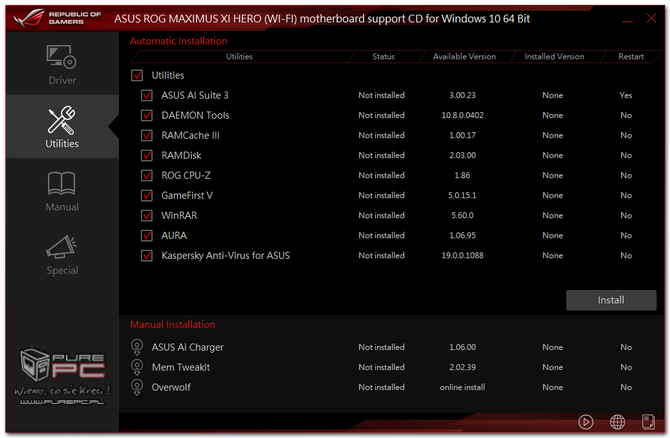This screenshot has height=438, width=670.
Task: Uncheck DAEMON Tools checkbox
Action: pos(147,115)
